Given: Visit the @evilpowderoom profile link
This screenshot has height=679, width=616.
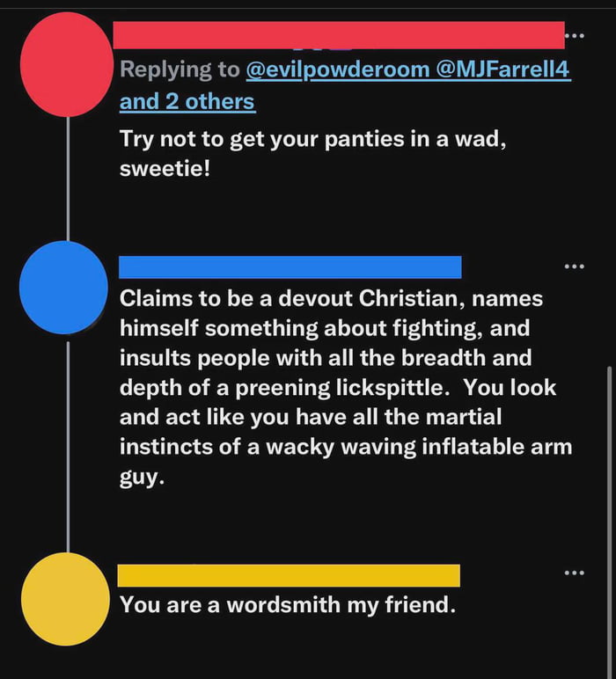Looking at the screenshot, I should [338, 69].
